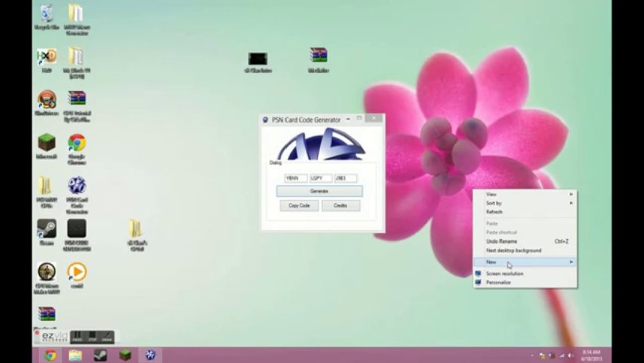The width and height of the screenshot is (644, 363).
Task: Click Chrome in the taskbar
Action: [x=50, y=355]
